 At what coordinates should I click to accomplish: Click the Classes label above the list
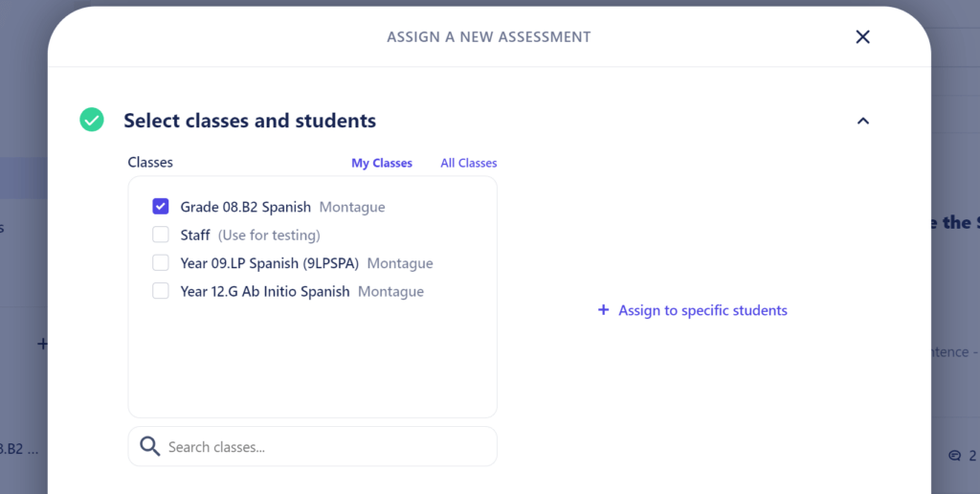tap(150, 163)
